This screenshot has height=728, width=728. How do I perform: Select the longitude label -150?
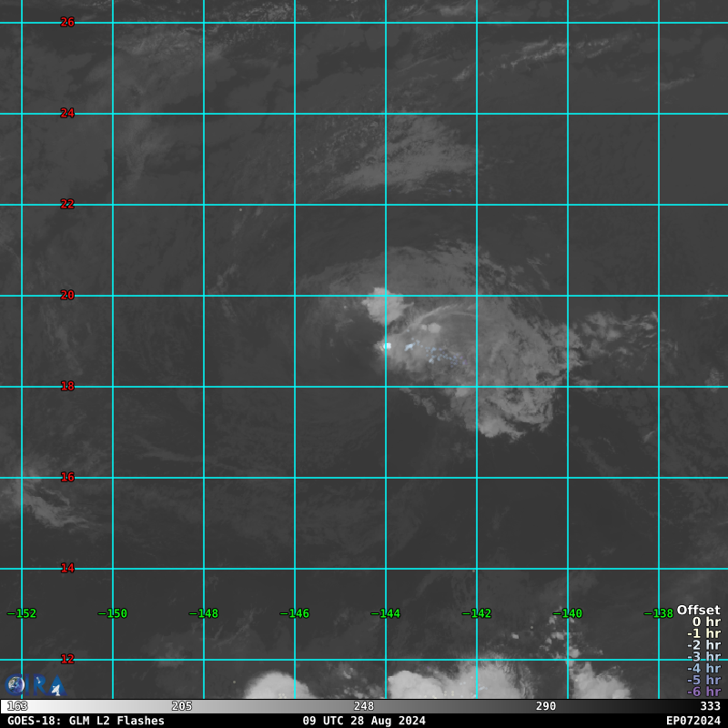pos(113,613)
